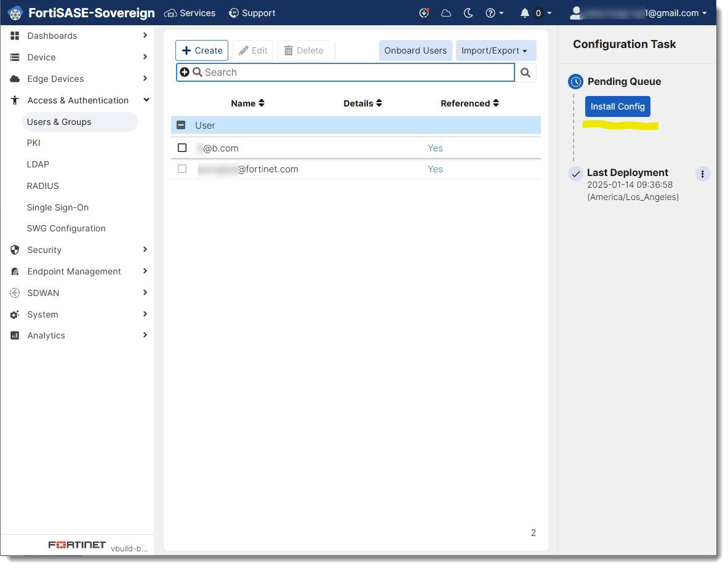Viewport: 728px width, 568px height.
Task: Select Users & Groups in sidebar
Action: (x=80, y=122)
